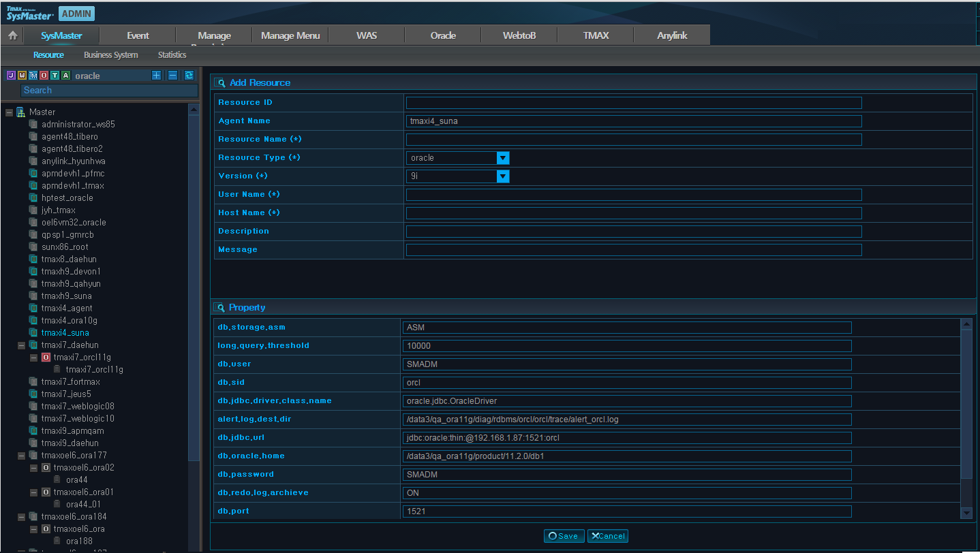Open the Resource Type dropdown
Image resolution: width=980 pixels, height=553 pixels.
click(x=503, y=158)
